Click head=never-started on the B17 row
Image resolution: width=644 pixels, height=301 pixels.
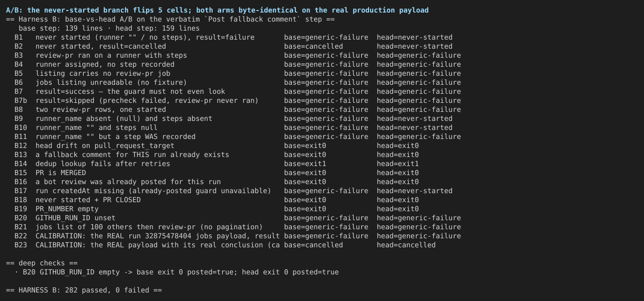point(414,191)
